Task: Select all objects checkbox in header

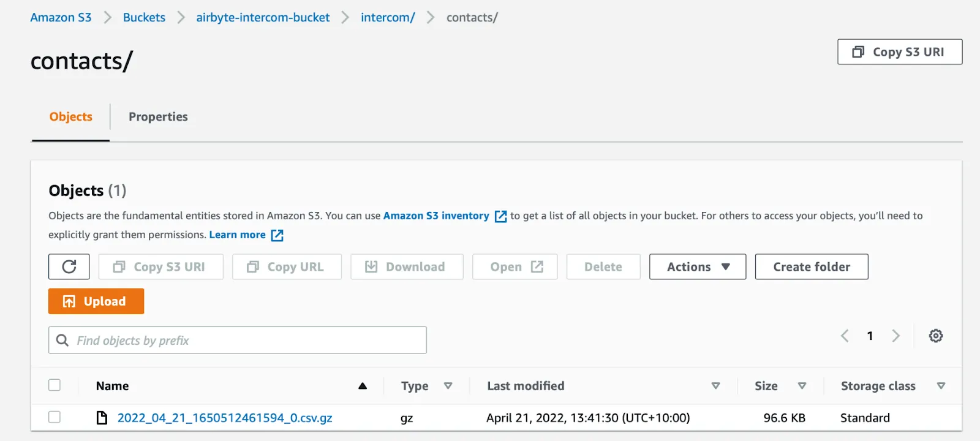Action: [x=55, y=385]
